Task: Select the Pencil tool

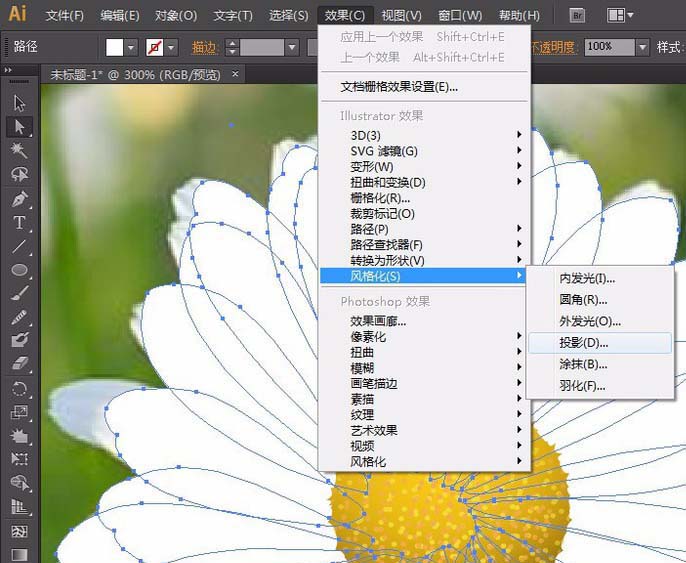Action: 19,317
